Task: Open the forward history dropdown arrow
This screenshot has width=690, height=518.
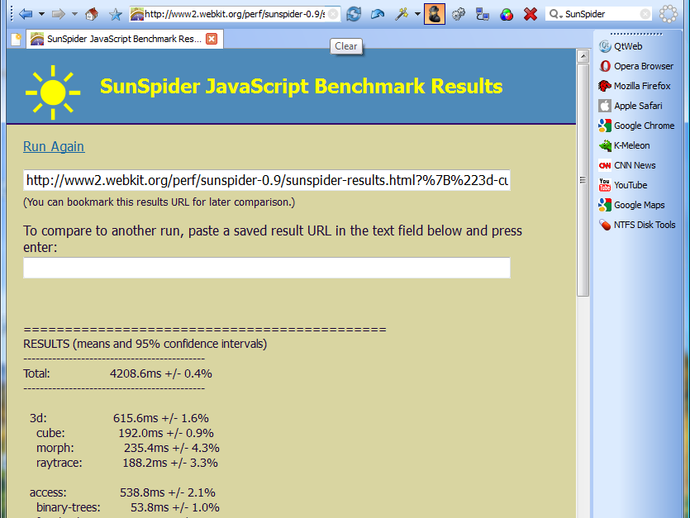Action: (x=74, y=14)
